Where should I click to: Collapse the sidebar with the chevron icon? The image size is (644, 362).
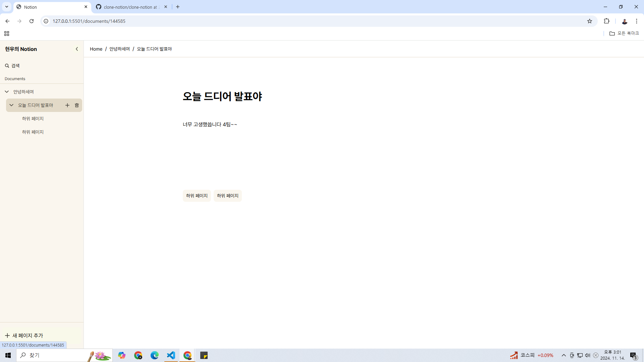click(77, 49)
